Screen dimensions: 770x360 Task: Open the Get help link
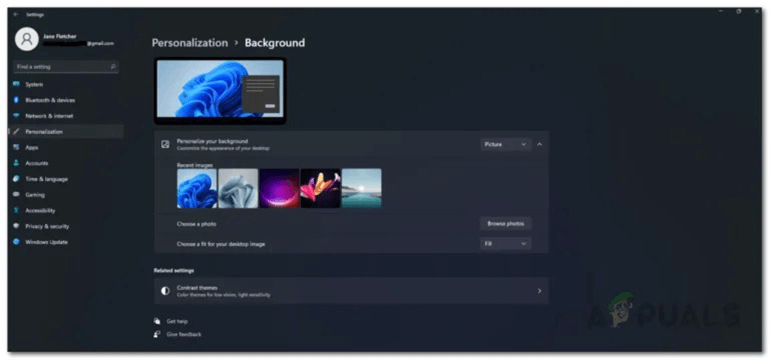[x=177, y=321]
